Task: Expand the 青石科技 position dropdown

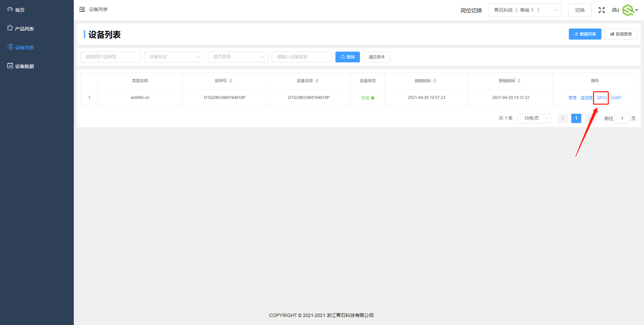Action: pyautogui.click(x=525, y=10)
